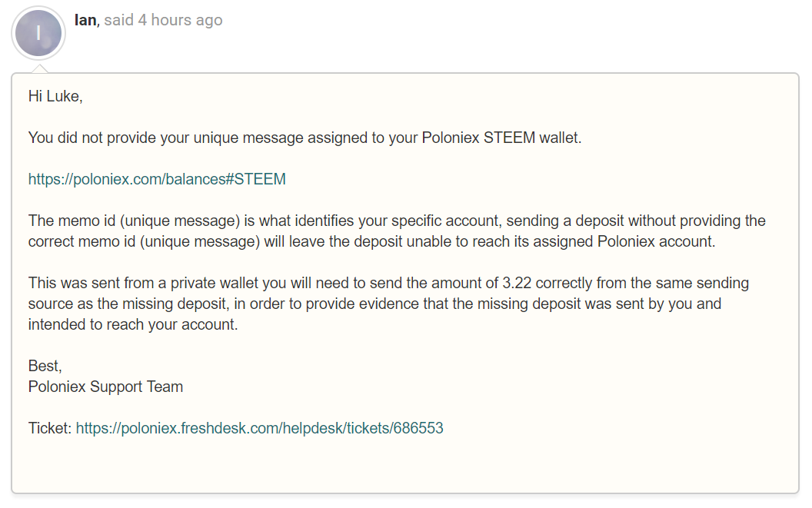Click the author name Ian

point(85,20)
